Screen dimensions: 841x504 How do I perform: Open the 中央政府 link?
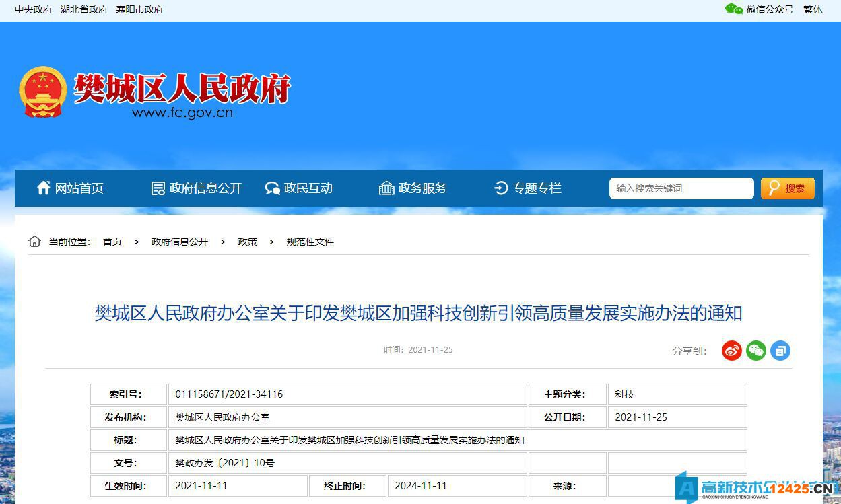tap(34, 9)
